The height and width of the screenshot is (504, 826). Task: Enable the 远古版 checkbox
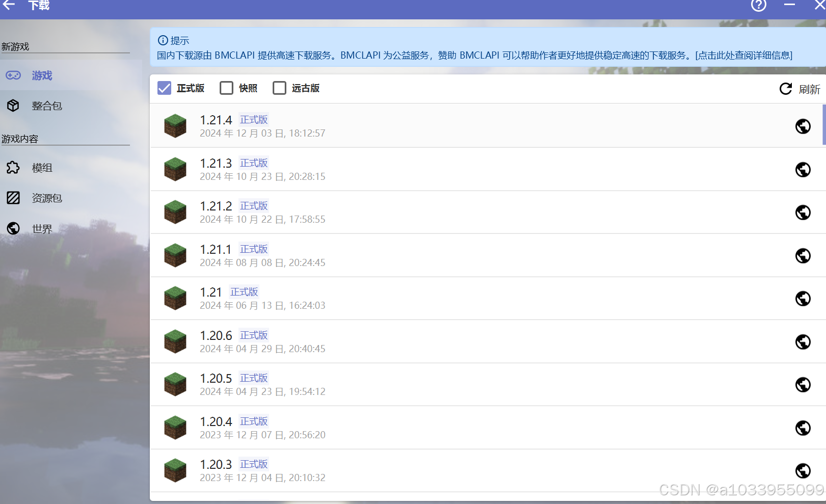279,88
